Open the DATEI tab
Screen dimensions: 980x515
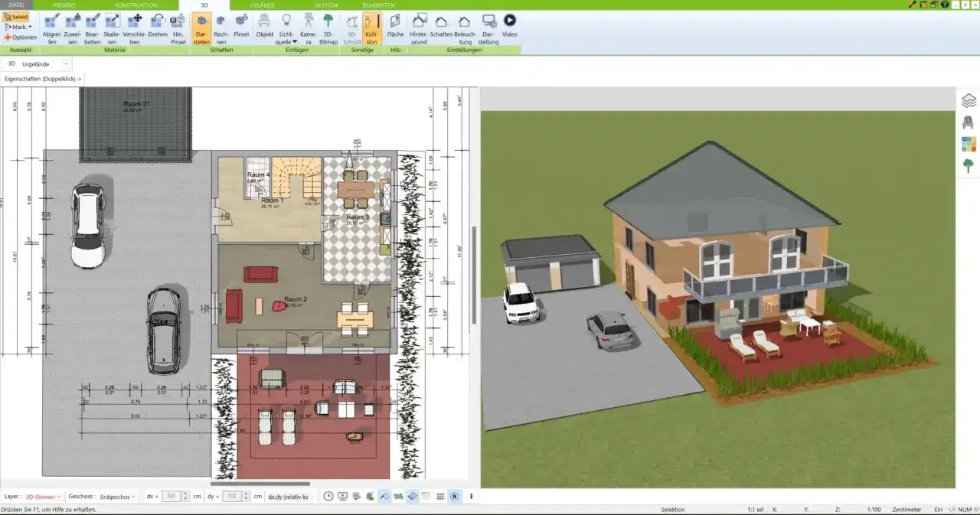click(x=17, y=5)
